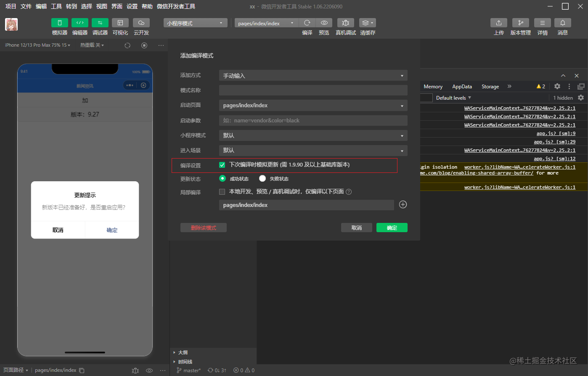
Task: Select the success state (成功状态) radio
Action: point(222,178)
